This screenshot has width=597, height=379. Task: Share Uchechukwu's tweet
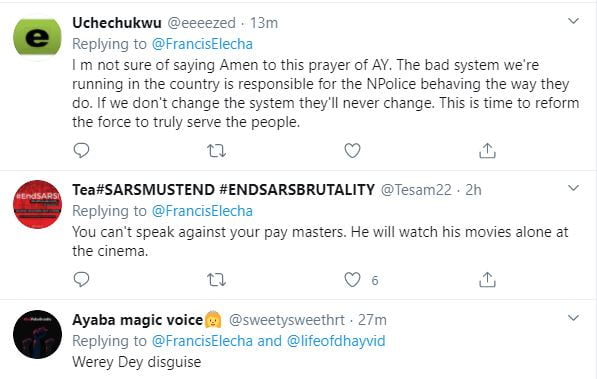click(487, 150)
